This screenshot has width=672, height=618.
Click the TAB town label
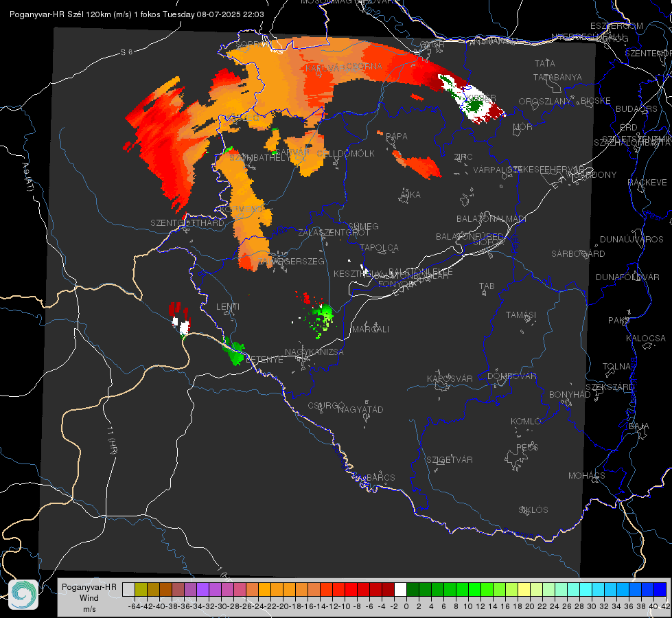[487, 286]
